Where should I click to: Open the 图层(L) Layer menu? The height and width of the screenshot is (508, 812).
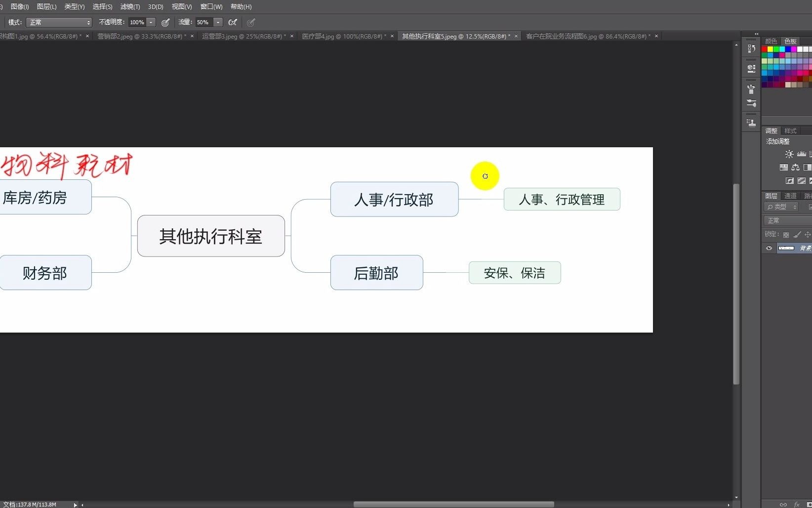pyautogui.click(x=47, y=6)
